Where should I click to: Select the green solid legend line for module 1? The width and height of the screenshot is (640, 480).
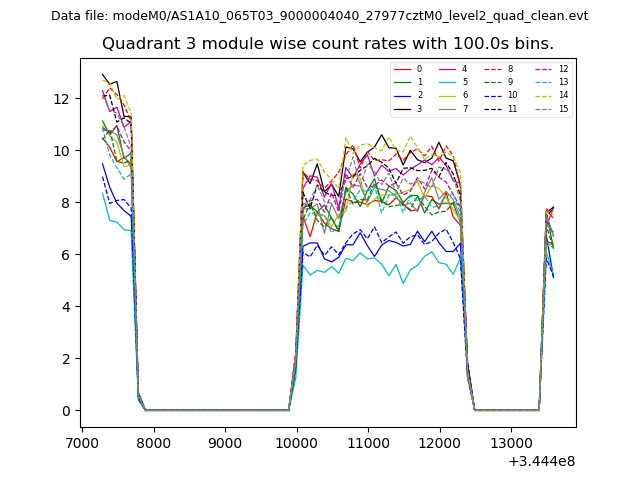click(402, 82)
